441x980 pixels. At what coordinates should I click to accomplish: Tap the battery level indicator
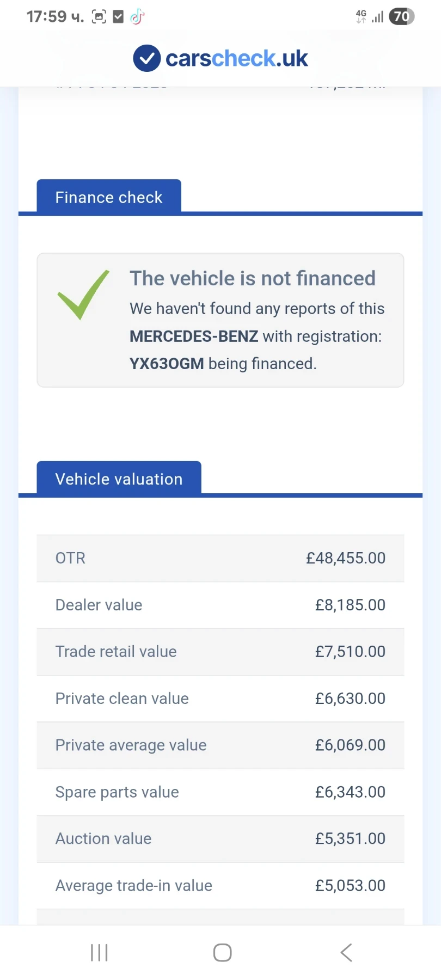click(402, 17)
